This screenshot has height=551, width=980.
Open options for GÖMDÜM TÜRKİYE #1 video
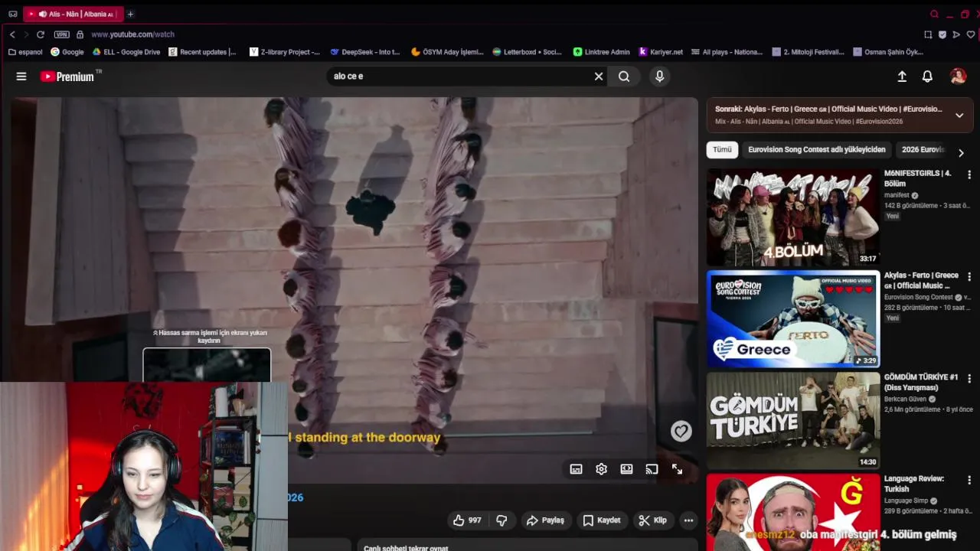969,379
